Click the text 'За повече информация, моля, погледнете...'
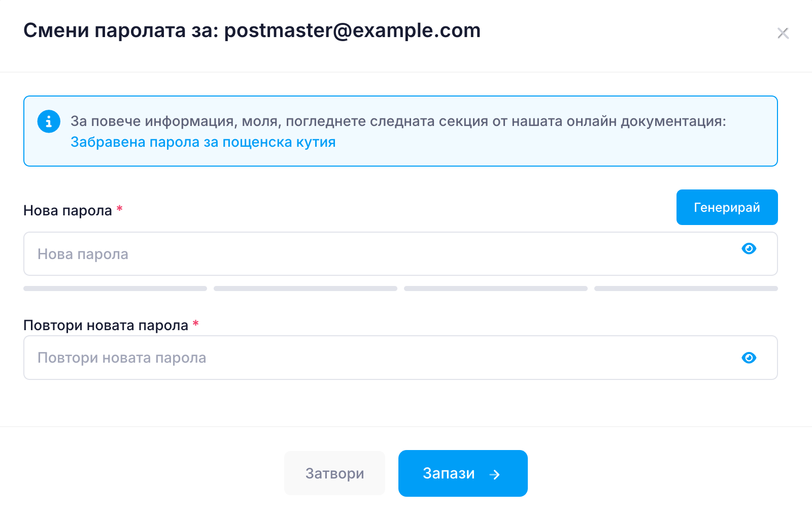 pos(398,121)
